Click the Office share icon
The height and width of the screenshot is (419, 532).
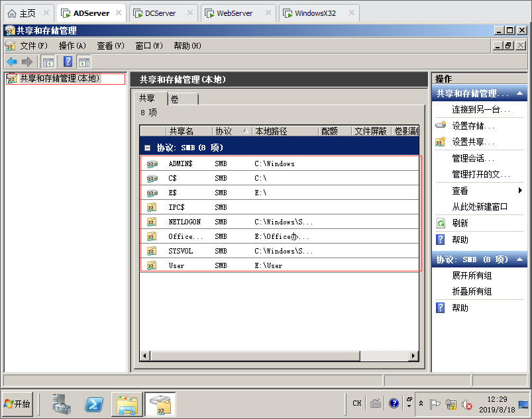point(152,236)
